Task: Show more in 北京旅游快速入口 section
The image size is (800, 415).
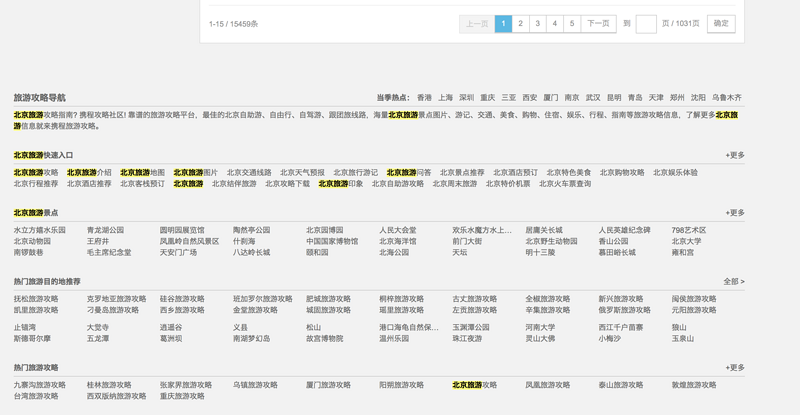Action: [735, 155]
